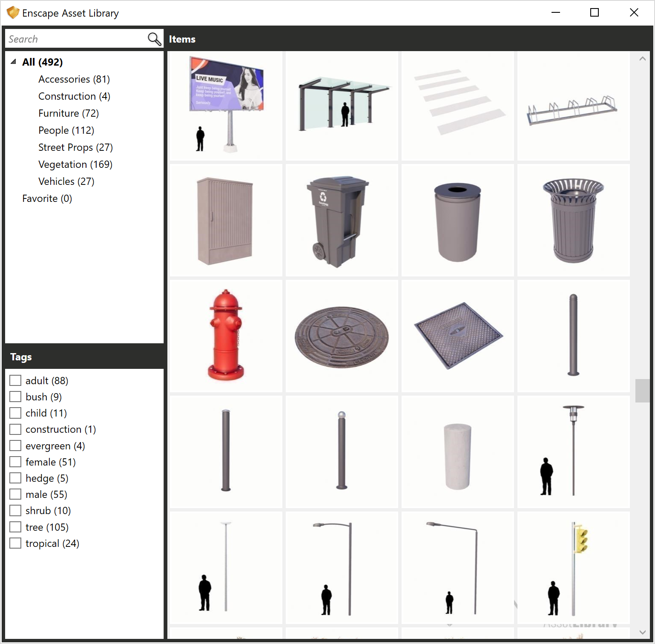Choose the traffic light asset
The width and height of the screenshot is (655, 644).
click(573, 566)
